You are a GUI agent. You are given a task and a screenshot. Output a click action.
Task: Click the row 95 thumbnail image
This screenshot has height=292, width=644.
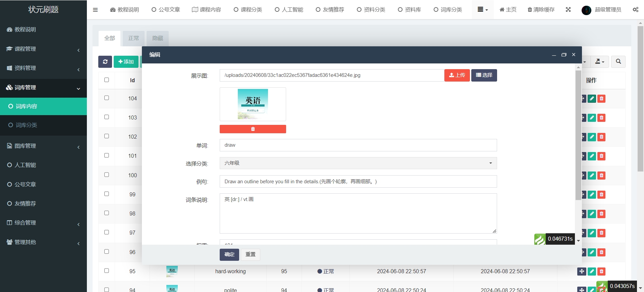pyautogui.click(x=172, y=271)
